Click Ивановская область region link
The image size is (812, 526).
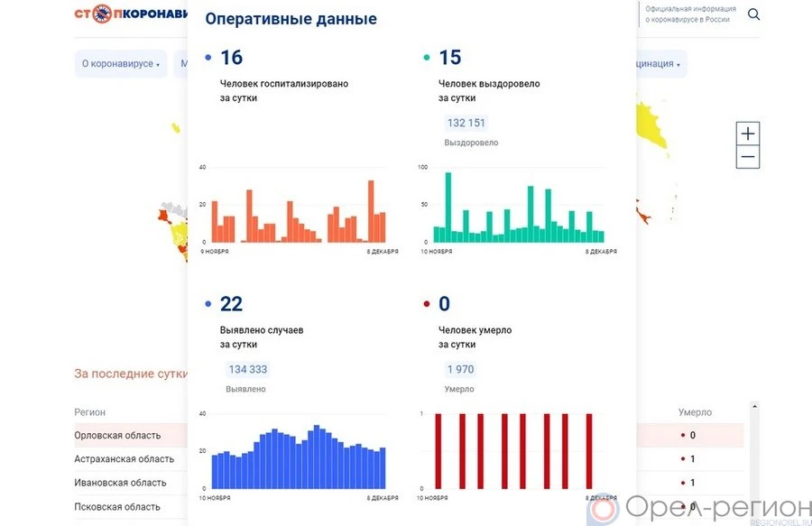pyautogui.click(x=120, y=483)
